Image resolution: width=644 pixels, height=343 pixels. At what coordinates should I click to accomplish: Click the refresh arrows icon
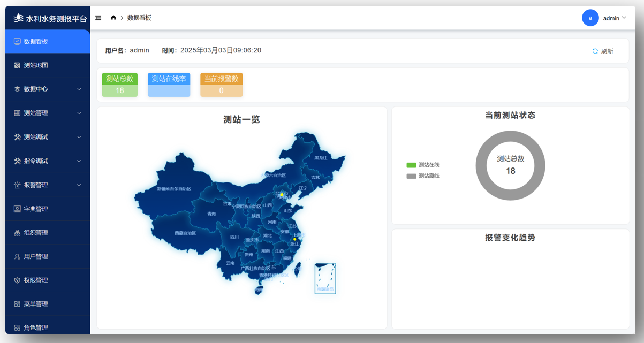coord(595,51)
